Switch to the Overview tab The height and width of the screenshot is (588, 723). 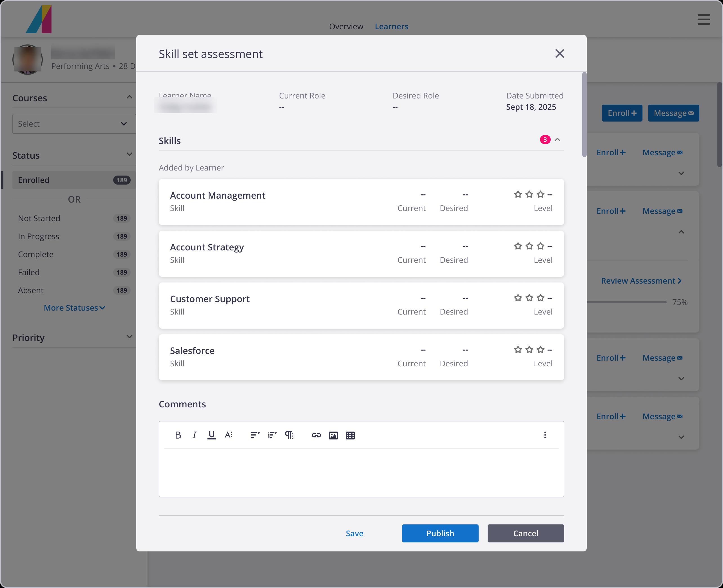pos(346,26)
